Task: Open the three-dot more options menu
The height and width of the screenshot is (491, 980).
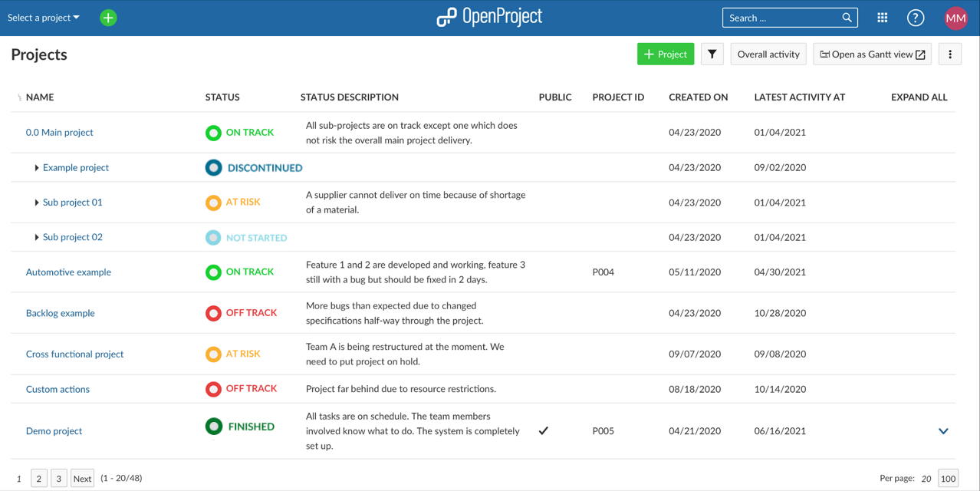Action: [949, 54]
